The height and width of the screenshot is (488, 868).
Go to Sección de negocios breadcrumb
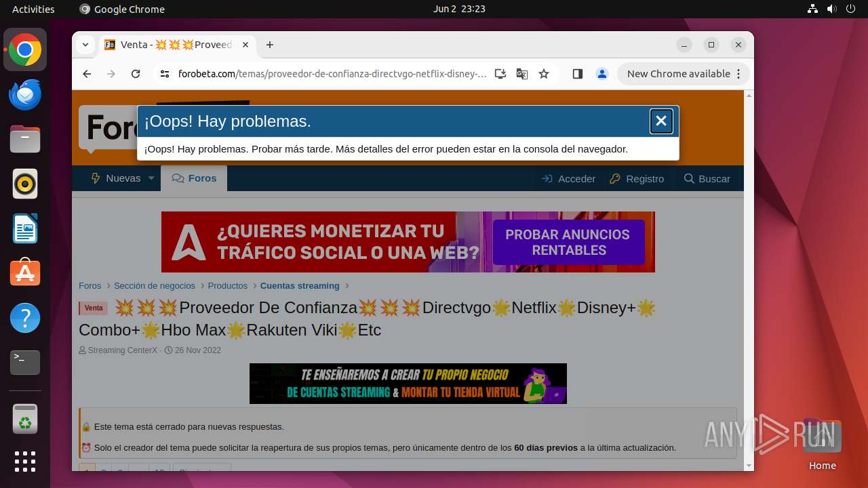155,286
